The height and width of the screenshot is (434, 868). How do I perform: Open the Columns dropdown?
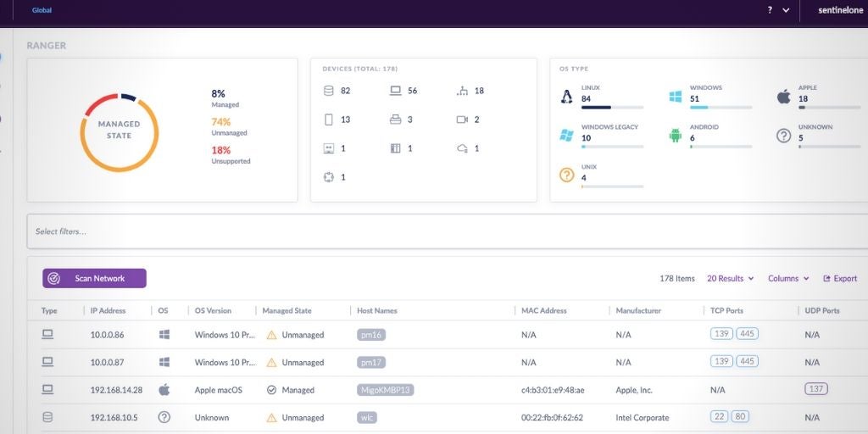click(788, 278)
